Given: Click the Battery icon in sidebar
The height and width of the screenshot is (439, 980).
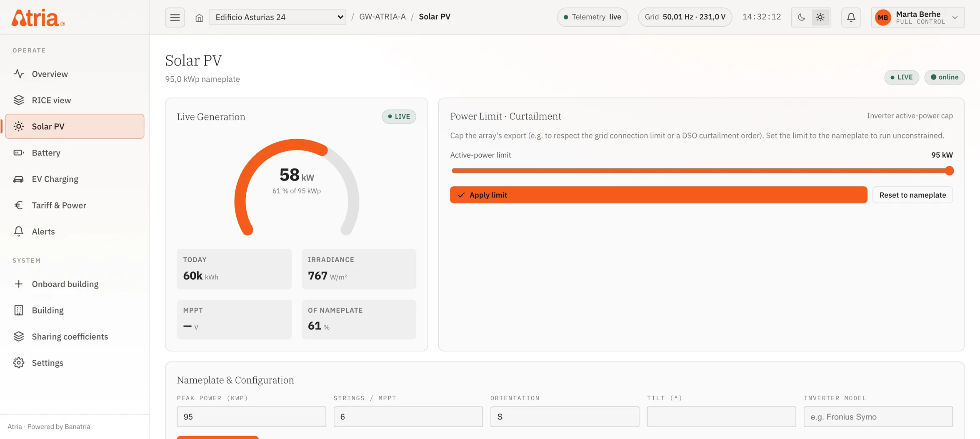Looking at the screenshot, I should 18,153.
